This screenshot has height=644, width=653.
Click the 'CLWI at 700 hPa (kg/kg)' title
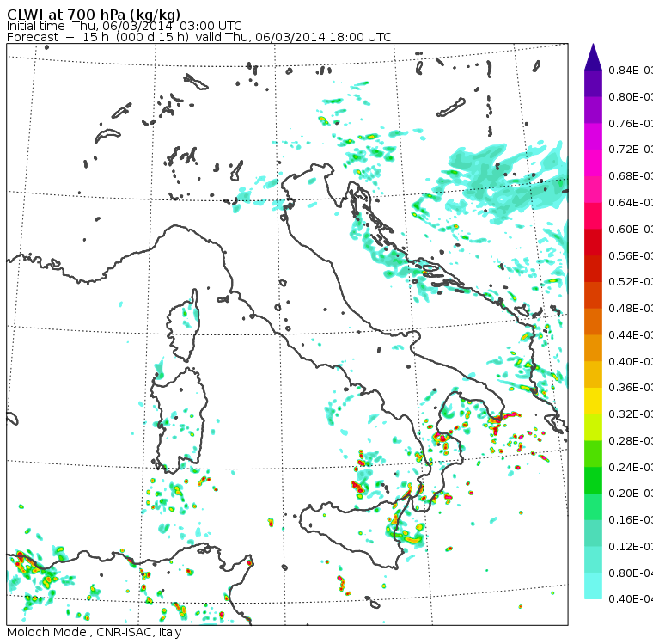pos(94,14)
